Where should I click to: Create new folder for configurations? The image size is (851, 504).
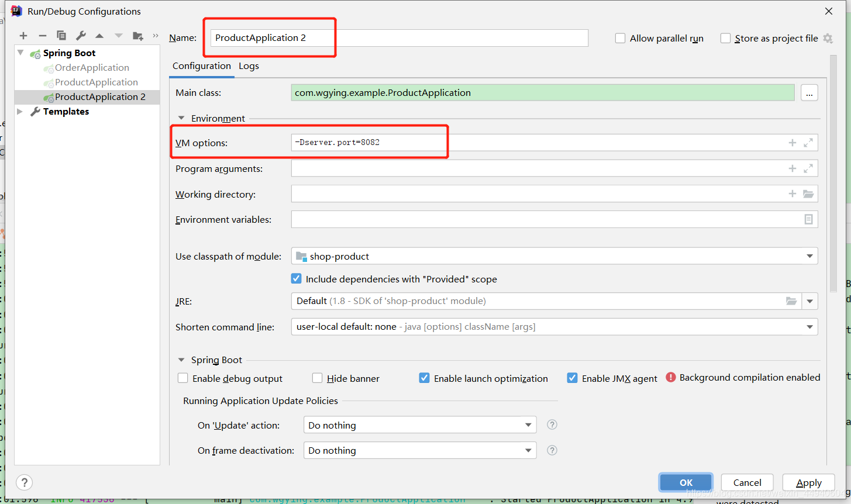click(138, 36)
